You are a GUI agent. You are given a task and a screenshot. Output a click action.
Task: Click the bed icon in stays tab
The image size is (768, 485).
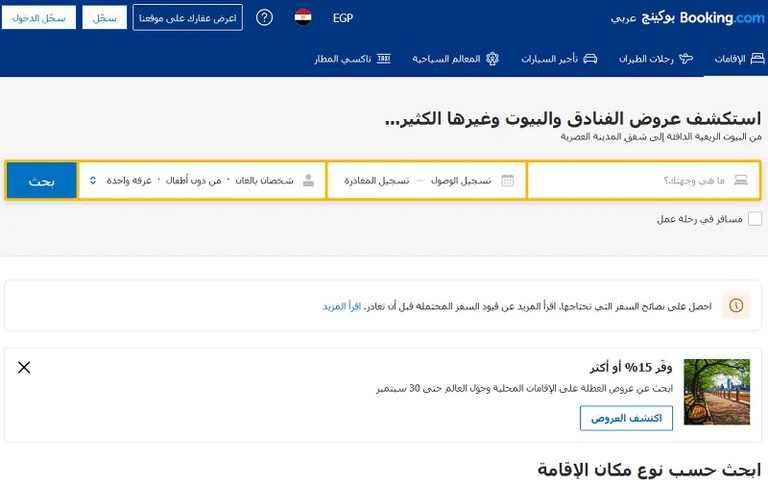pyautogui.click(x=757, y=59)
